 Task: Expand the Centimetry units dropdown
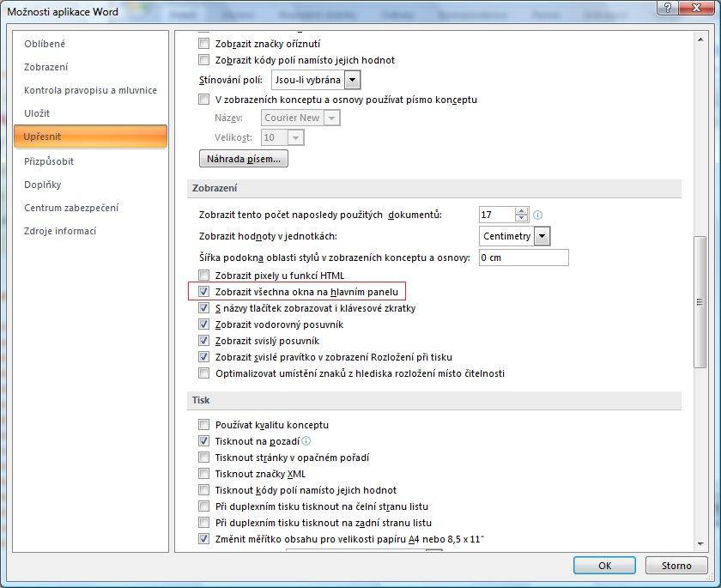tap(542, 236)
